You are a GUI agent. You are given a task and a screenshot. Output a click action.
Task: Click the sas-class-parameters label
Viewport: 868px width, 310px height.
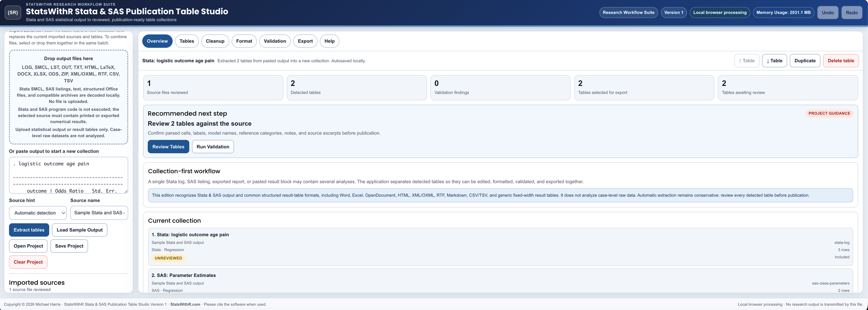click(831, 283)
